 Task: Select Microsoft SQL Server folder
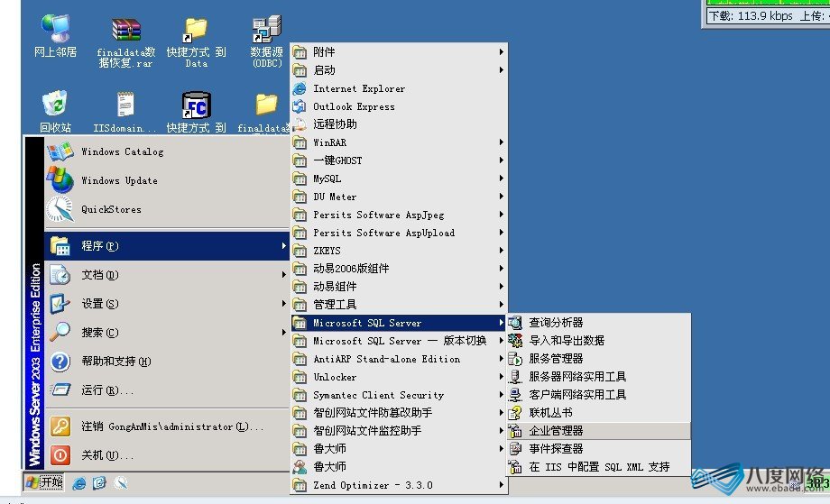[x=399, y=323]
